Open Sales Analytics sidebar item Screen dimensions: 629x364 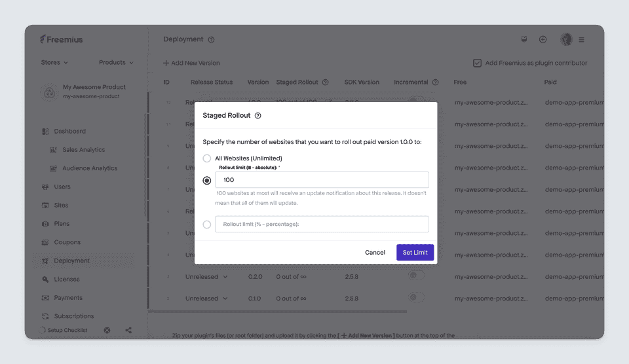point(83,149)
